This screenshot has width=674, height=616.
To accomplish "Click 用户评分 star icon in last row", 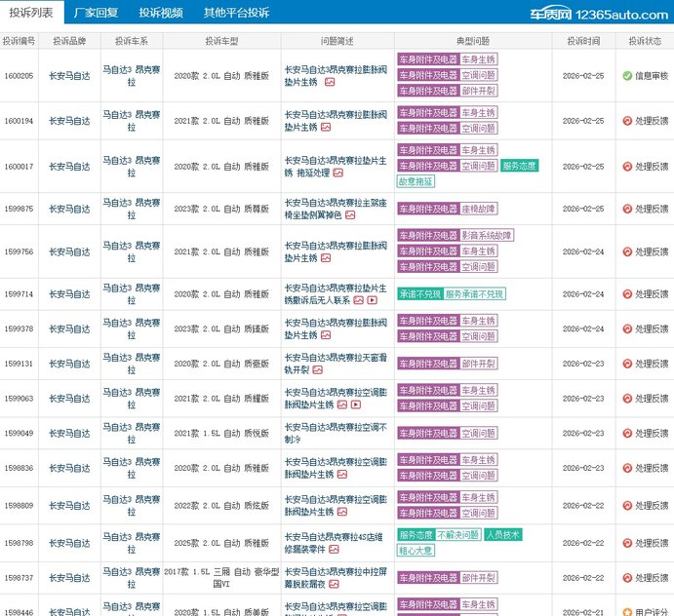I will click(627, 611).
